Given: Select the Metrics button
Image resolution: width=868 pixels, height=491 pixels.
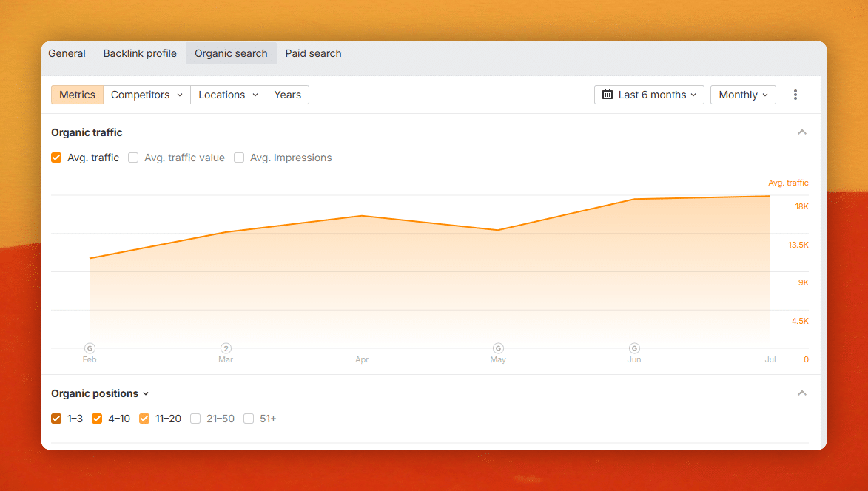Looking at the screenshot, I should 77,95.
